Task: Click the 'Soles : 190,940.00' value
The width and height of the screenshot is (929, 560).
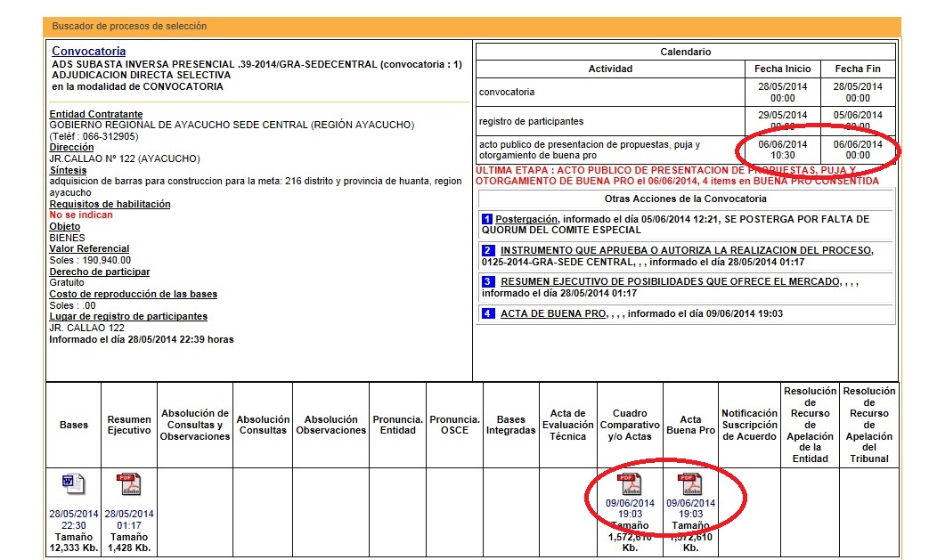Action: pyautogui.click(x=90, y=260)
